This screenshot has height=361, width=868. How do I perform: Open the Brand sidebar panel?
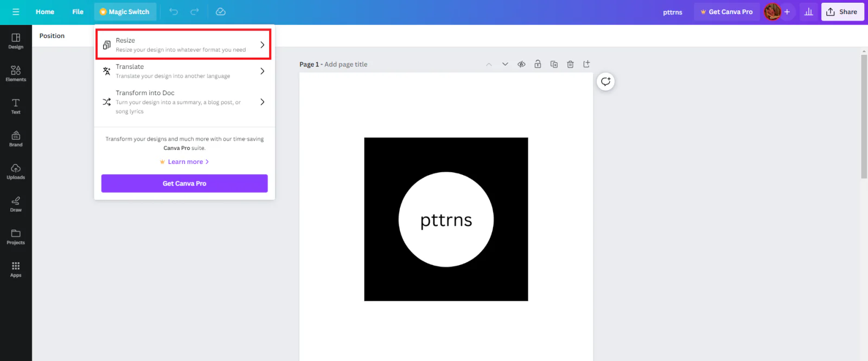16,138
